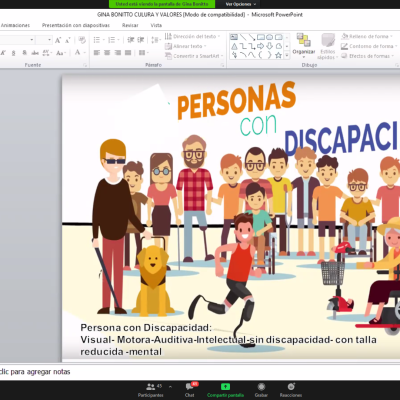Increase list indent level
This screenshot has height=400, width=400.
[141, 40]
